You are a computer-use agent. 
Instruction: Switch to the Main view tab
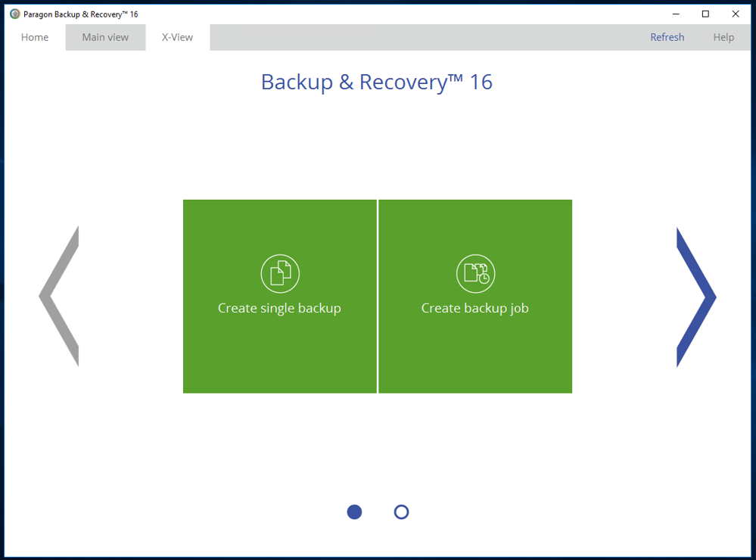pos(105,37)
